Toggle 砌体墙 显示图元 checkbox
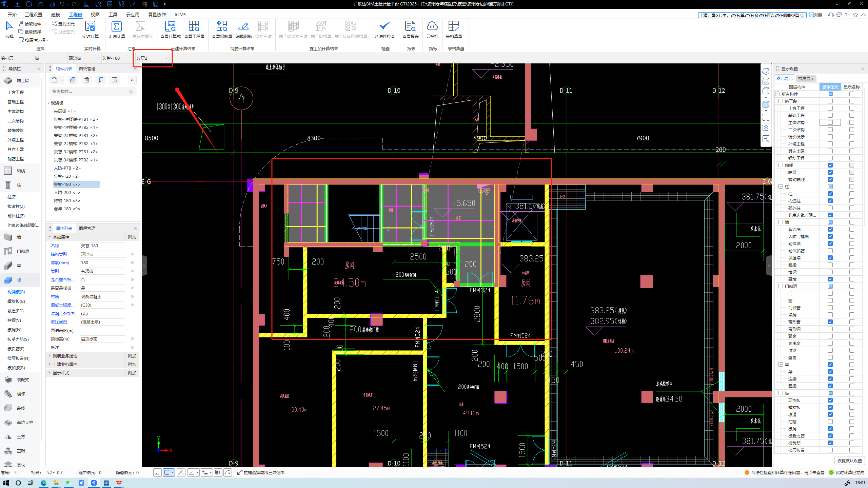868x488 pixels. [x=830, y=244]
